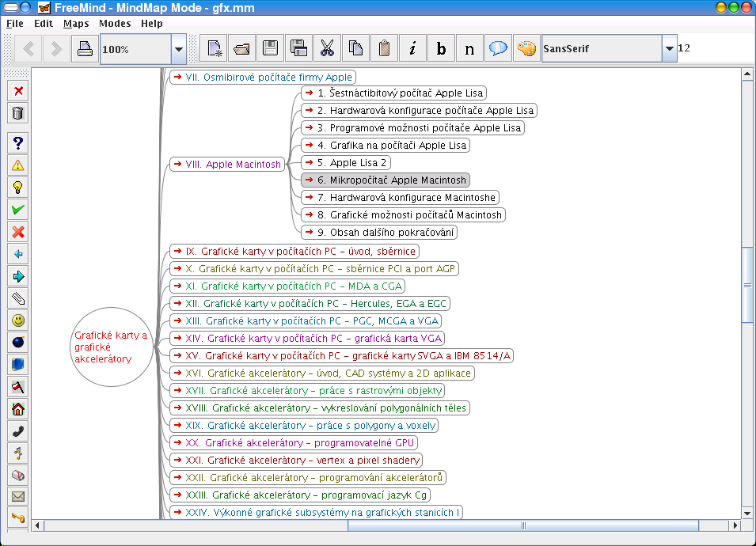Viewport: 756px width, 546px height.
Task: Select node 1. Šestnáctibitový počítač Apple Lisa
Action: (x=393, y=93)
